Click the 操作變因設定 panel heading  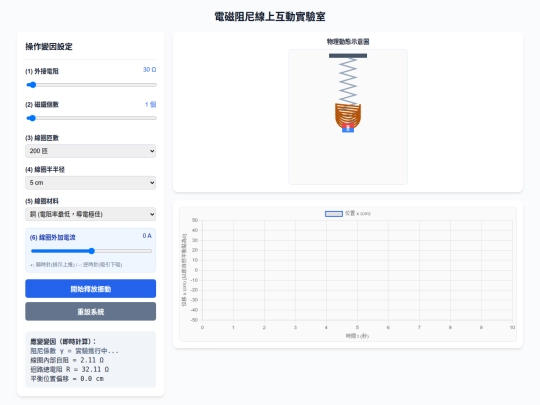coord(49,46)
